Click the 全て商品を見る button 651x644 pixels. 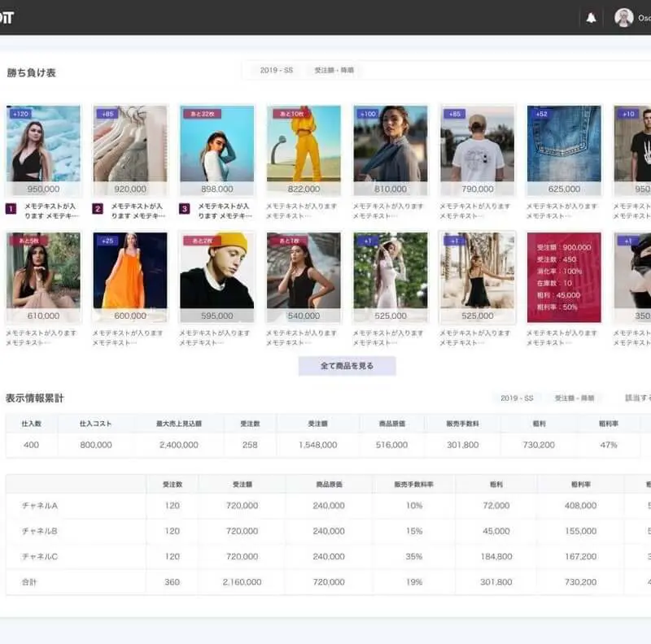point(347,366)
